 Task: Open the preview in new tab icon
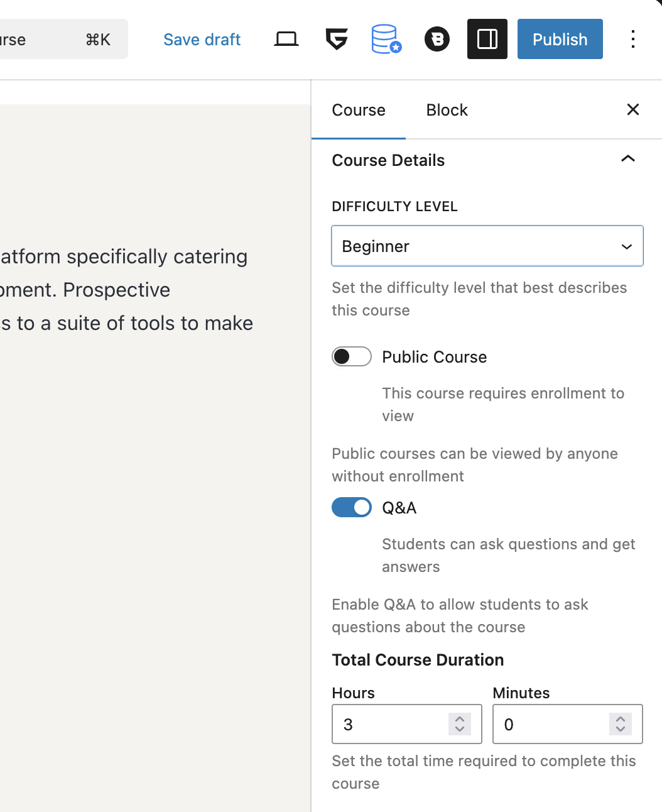(286, 39)
